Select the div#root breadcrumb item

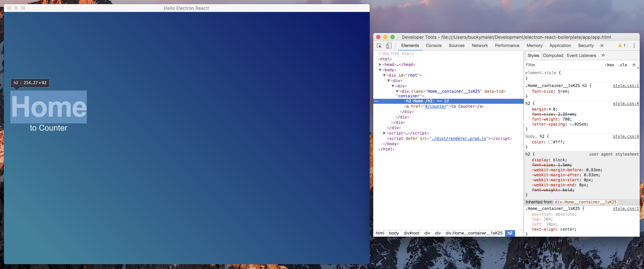(411, 233)
